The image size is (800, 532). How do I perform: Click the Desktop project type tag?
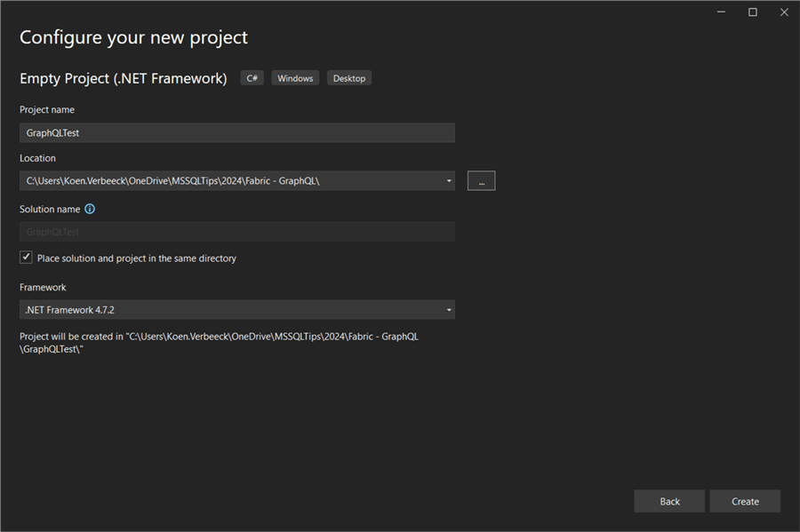pos(349,78)
